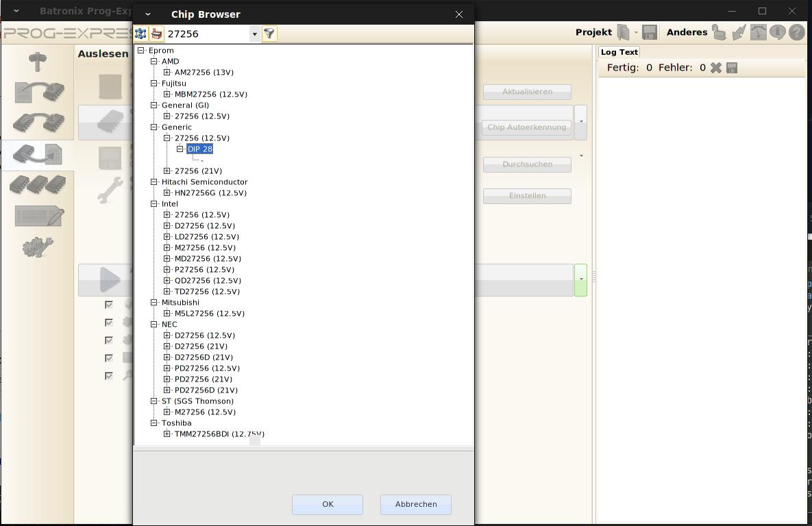
Task: Open the green dropdown beside the play bar
Action: click(x=581, y=279)
